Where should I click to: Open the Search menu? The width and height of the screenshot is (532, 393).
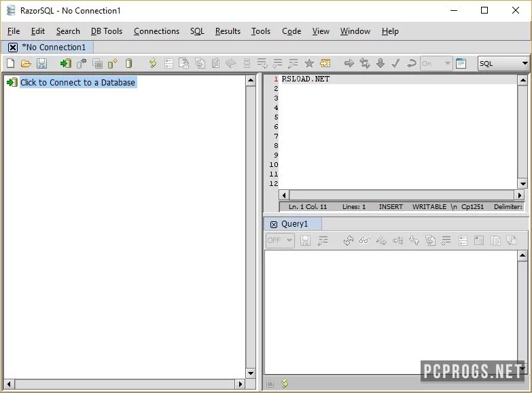click(68, 31)
